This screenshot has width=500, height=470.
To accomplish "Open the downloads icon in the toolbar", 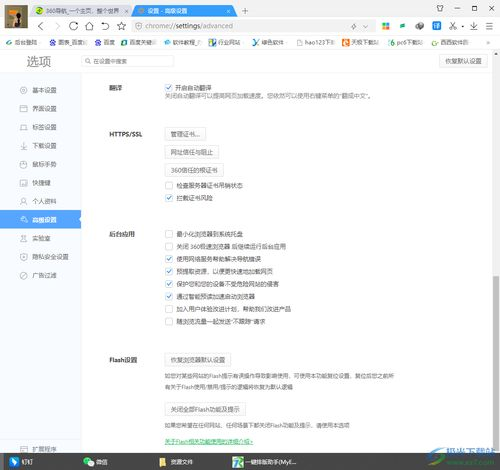I will (x=473, y=26).
